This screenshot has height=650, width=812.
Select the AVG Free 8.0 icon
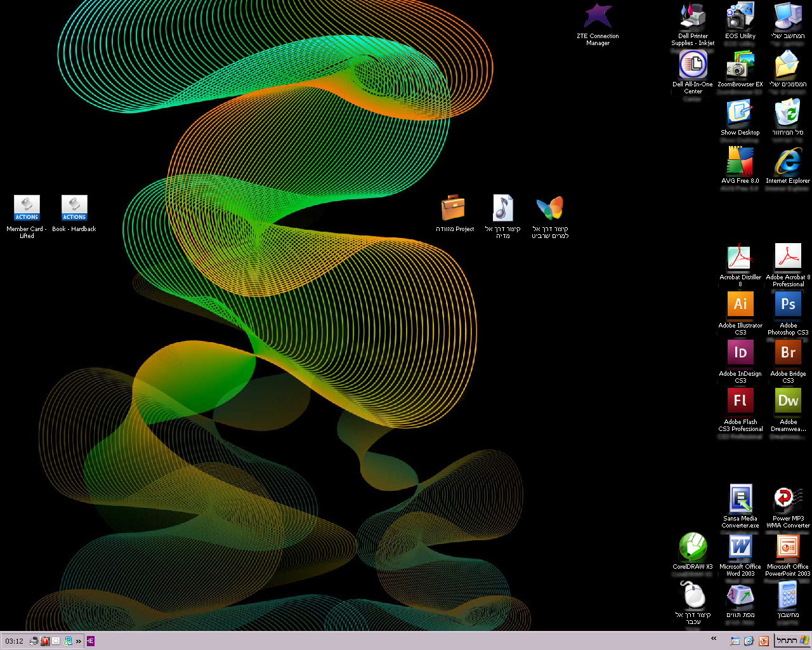(x=740, y=162)
